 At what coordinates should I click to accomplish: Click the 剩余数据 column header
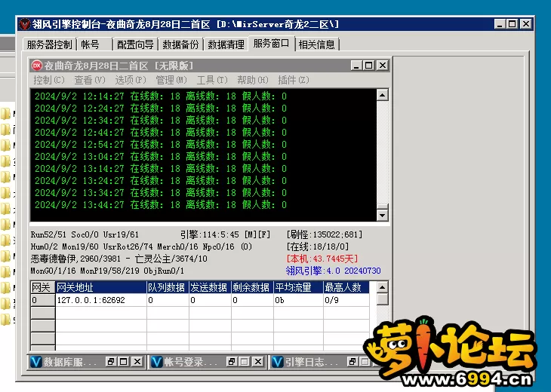pos(252,287)
